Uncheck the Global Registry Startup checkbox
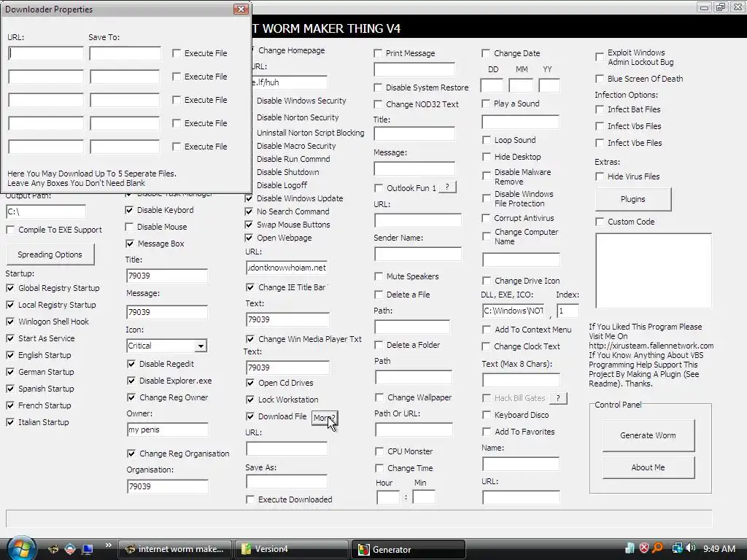The width and height of the screenshot is (747, 560). click(10, 288)
